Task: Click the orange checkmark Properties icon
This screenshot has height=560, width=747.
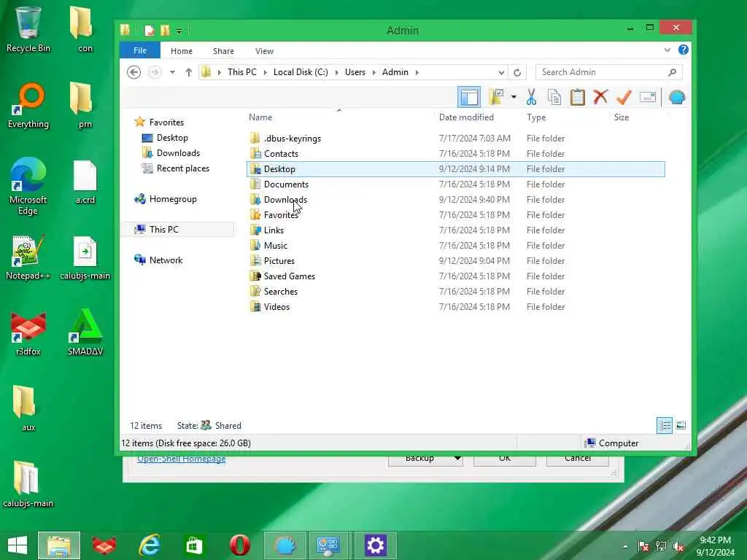Action: 624,97
